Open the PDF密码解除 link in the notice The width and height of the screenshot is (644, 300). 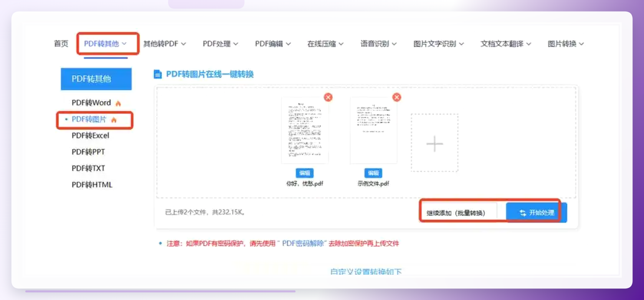[304, 244]
